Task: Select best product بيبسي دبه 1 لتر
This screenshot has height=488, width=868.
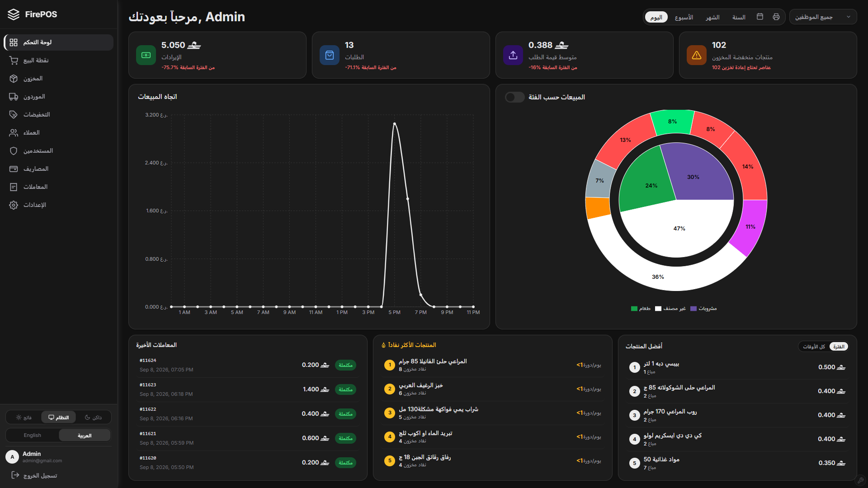Action: click(738, 367)
